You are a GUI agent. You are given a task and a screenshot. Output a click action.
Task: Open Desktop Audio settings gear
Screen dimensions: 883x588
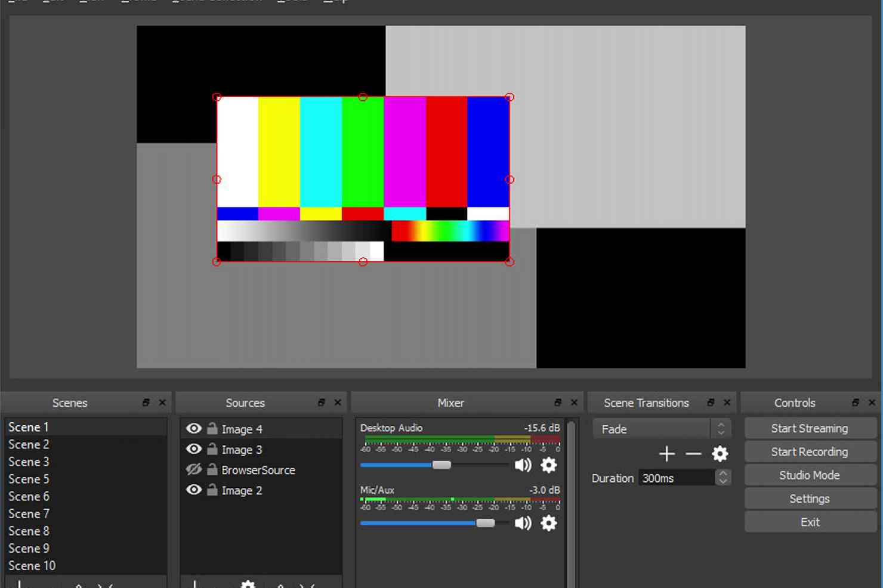(549, 465)
